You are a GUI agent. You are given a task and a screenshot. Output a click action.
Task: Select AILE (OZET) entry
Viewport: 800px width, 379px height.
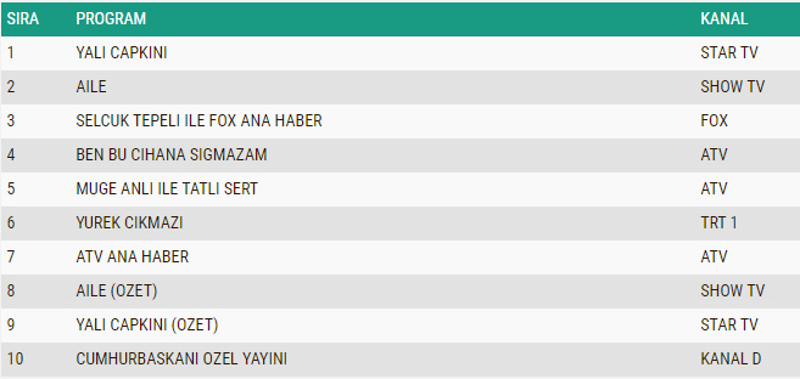(117, 291)
